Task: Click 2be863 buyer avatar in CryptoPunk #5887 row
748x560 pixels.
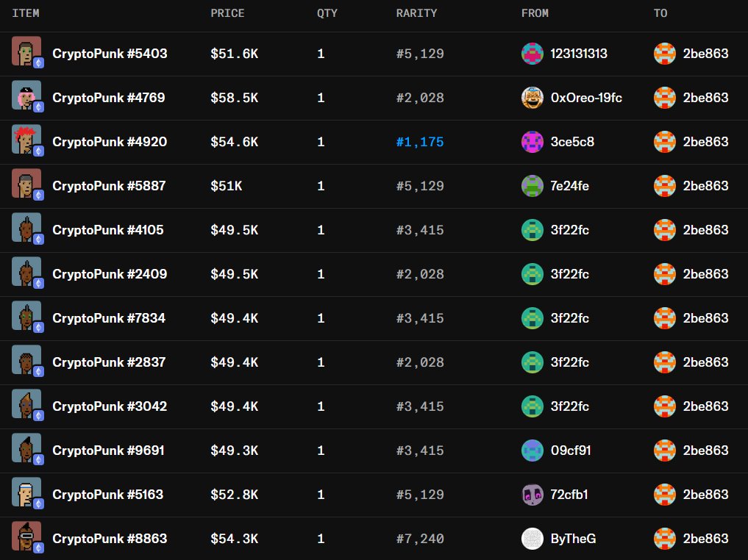Action: pos(664,186)
